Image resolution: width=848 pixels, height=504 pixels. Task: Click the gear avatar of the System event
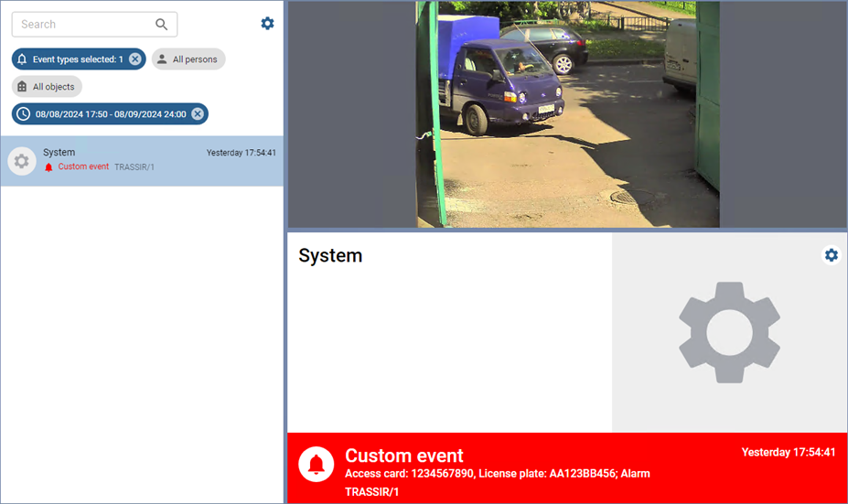(22, 162)
